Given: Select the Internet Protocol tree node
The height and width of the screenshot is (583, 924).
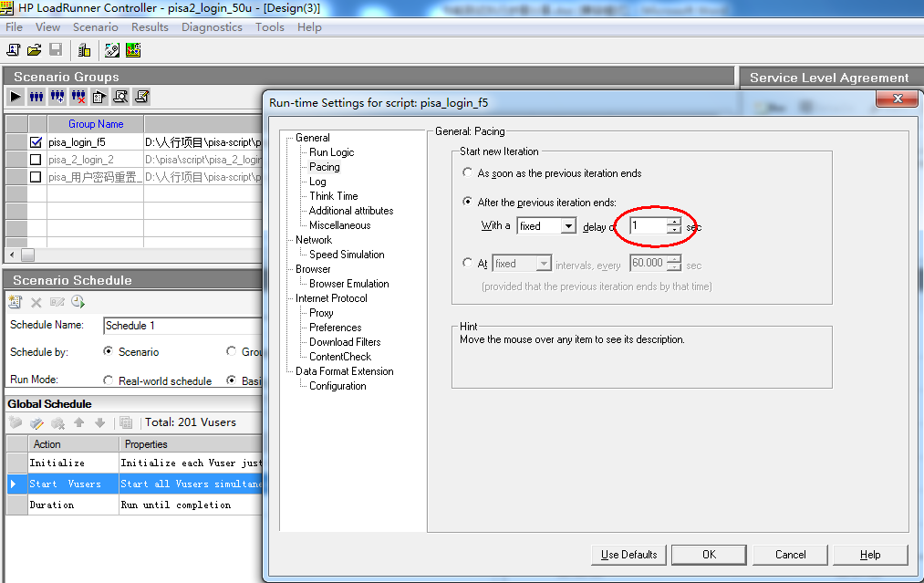Looking at the screenshot, I should [331, 298].
